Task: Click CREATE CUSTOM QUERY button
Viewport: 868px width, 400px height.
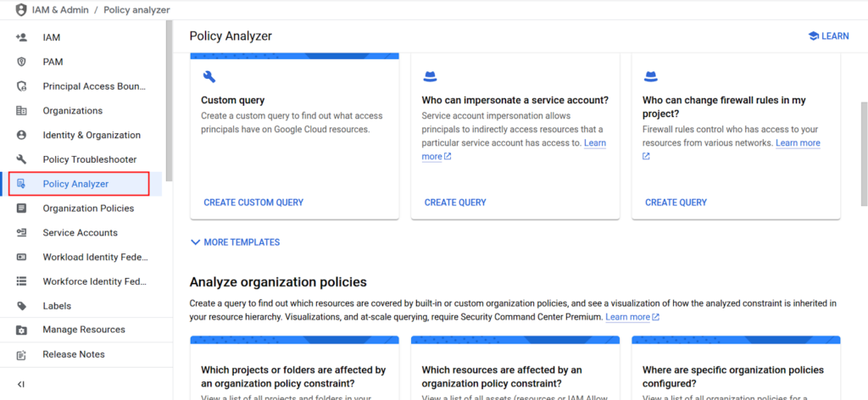Action: [253, 203]
